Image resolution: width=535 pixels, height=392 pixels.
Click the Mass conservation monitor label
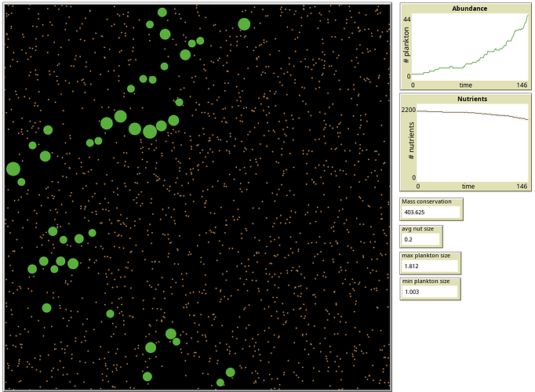tap(427, 201)
